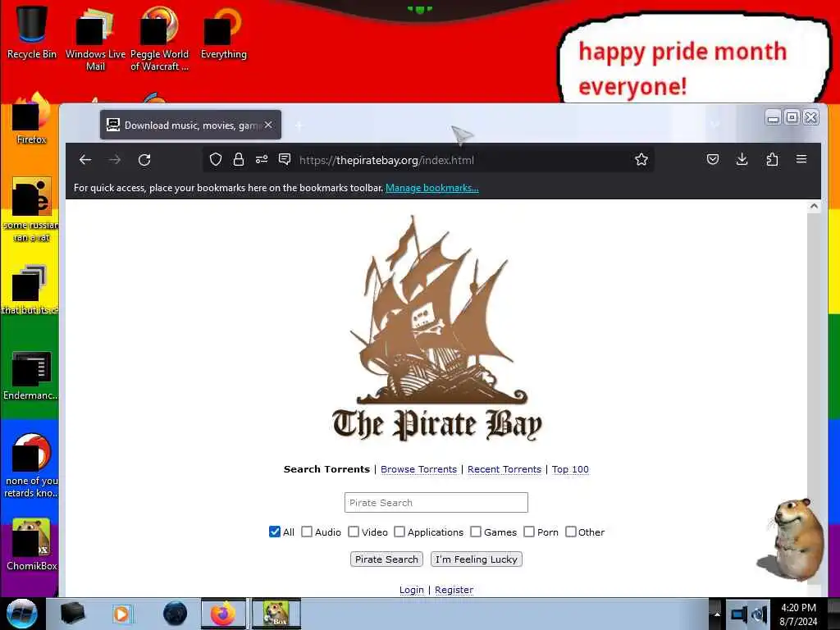Screen dimensions: 840x630
Task: Open the Everything desktop icon
Action: click(223, 33)
